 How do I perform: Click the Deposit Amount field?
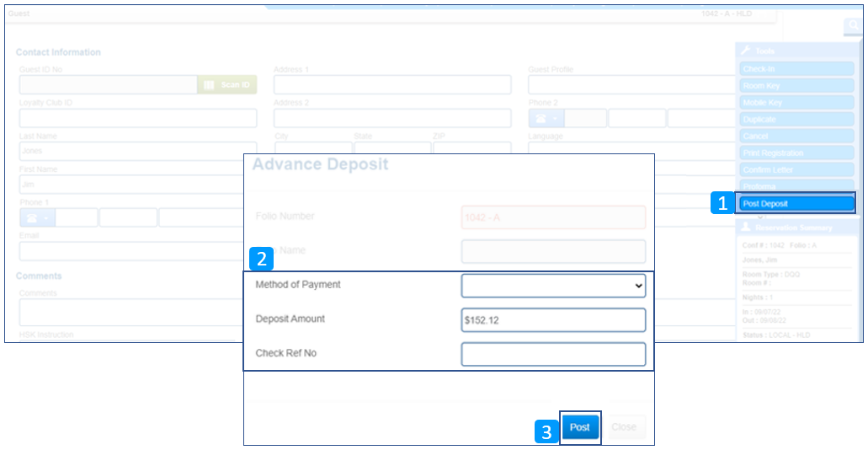(x=553, y=320)
